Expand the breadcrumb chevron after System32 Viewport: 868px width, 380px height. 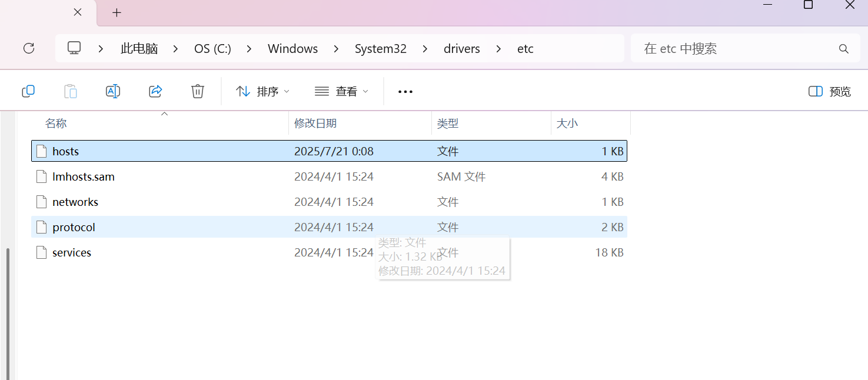point(425,48)
